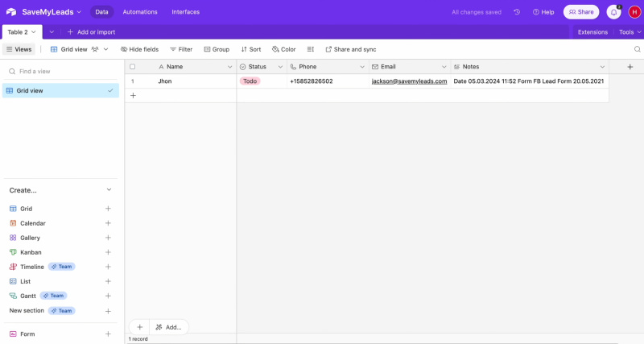This screenshot has height=344, width=644.
Task: Open notifications bell icon
Action: point(613,12)
